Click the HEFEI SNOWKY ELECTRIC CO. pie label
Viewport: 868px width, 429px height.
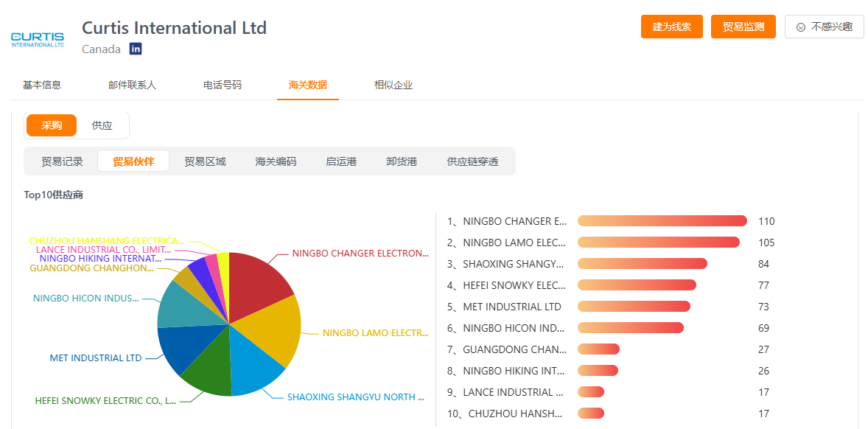[x=105, y=401]
